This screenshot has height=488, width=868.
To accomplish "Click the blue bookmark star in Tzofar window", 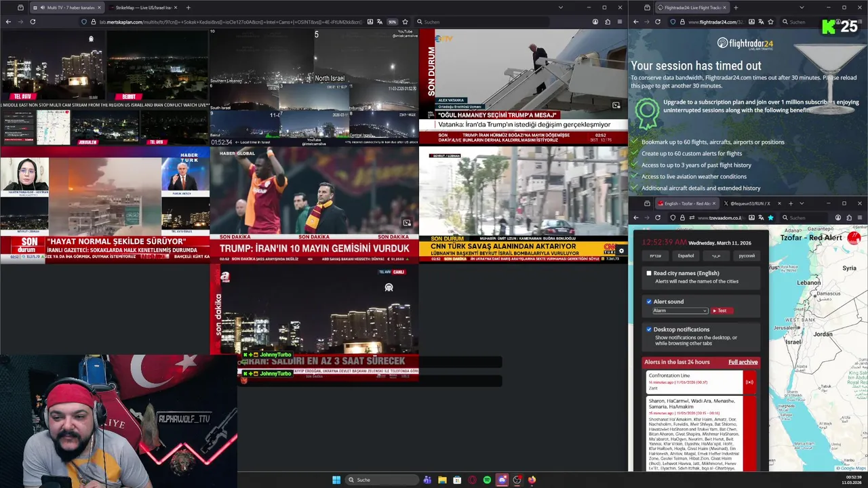I will 770,218.
